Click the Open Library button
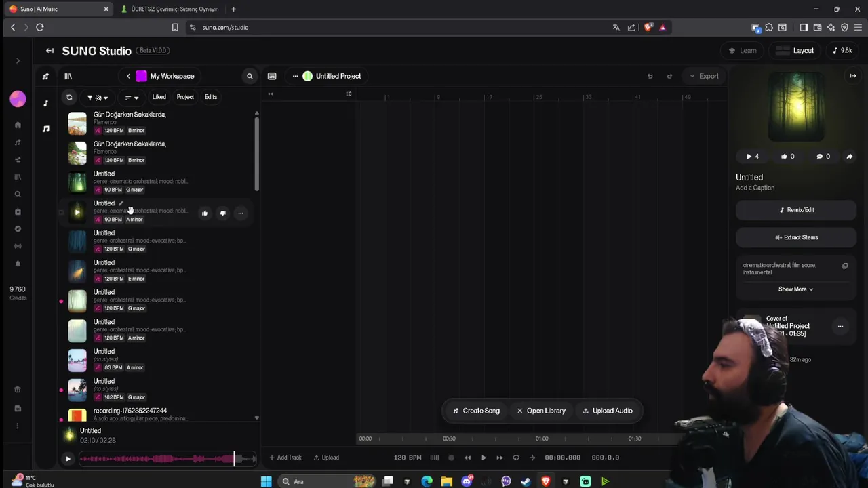Screen dimensions: 868x488 (541, 411)
